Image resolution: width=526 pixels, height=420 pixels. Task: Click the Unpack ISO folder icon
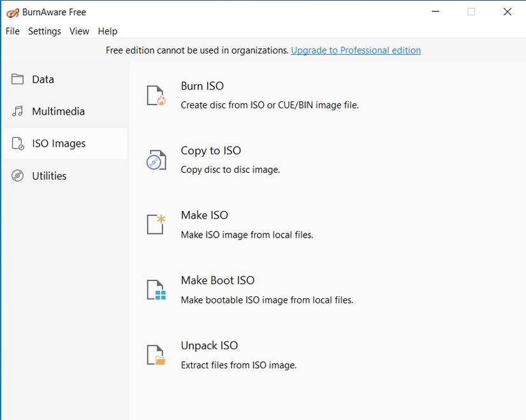pos(155,354)
